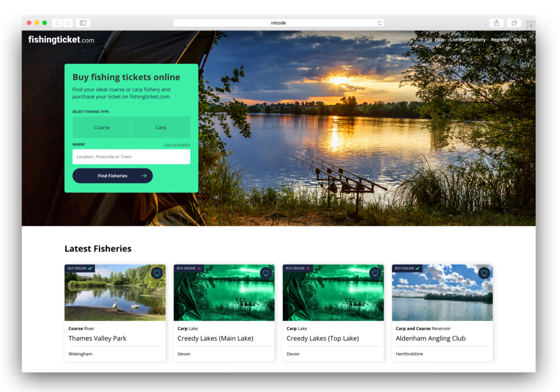The image size is (560, 392).
Task: Favorite Thames Valley Park fishery
Action: coord(157,273)
